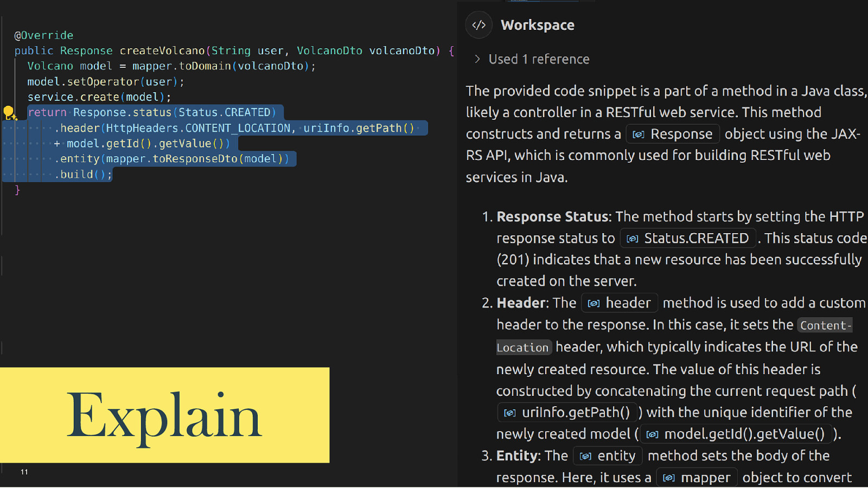Screen dimensions: 868x488
Task: Click the Workspace code icon
Action: [478, 25]
